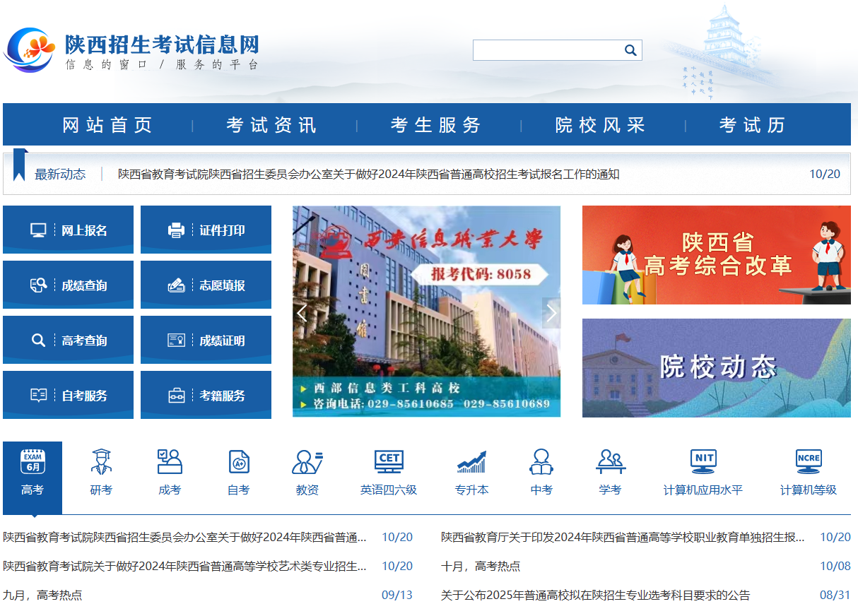858x616 pixels.
Task: Switch to the 英语四六级 tab label
Action: tap(389, 490)
